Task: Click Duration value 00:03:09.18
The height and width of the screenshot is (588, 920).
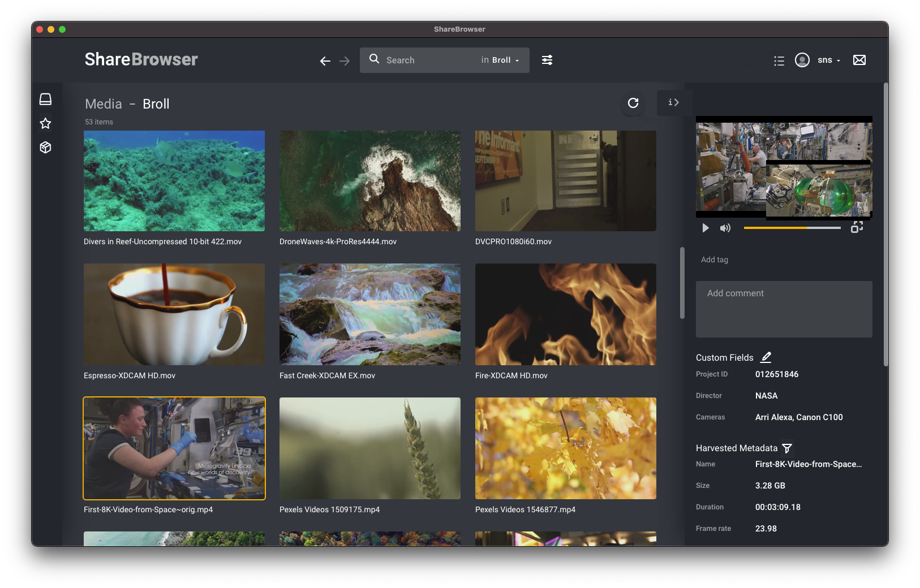Action: 778,507
